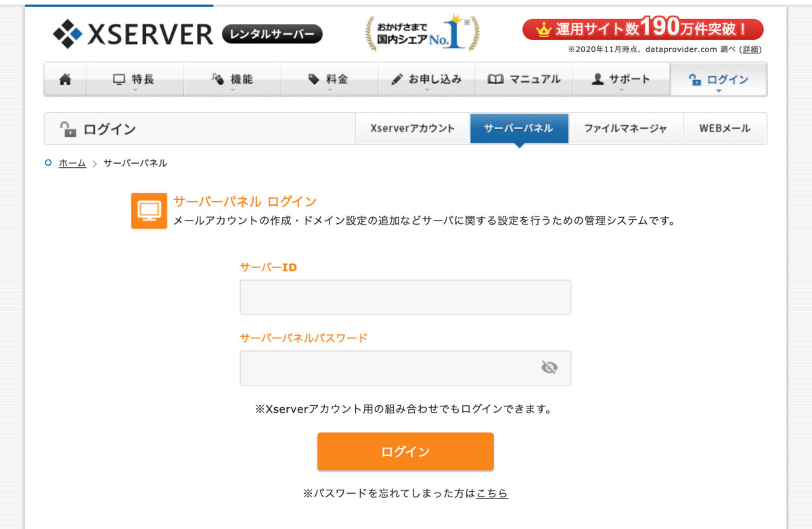812x529 pixels.
Task: Switch to ファイルマネージャ tab
Action: point(626,129)
